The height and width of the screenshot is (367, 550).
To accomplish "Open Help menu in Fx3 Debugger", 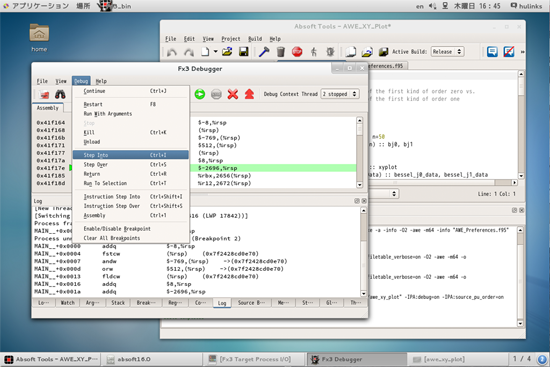I will (101, 81).
